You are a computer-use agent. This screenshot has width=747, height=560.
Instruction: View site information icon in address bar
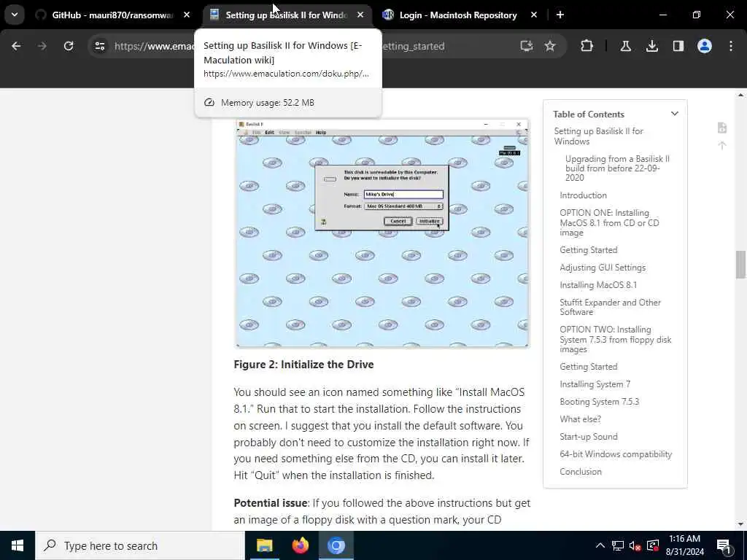point(99,46)
